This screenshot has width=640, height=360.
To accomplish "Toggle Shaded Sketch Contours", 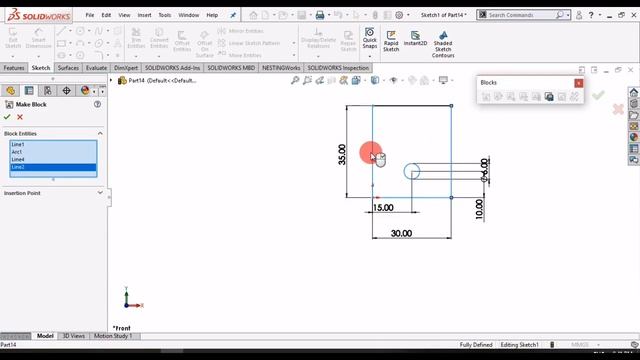I will (443, 44).
